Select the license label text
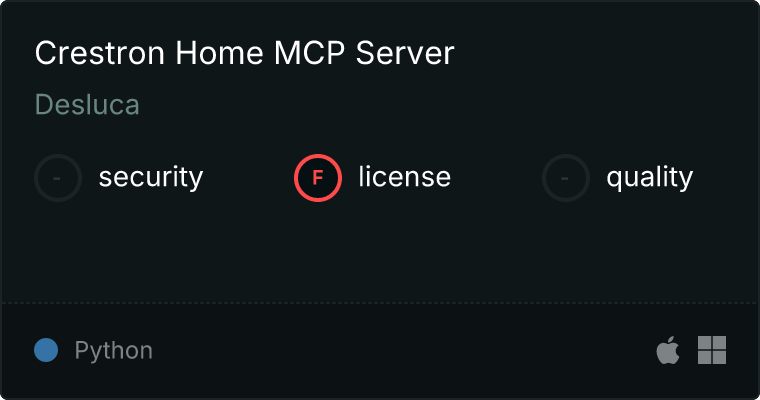Image resolution: width=760 pixels, height=400 pixels. click(x=405, y=176)
